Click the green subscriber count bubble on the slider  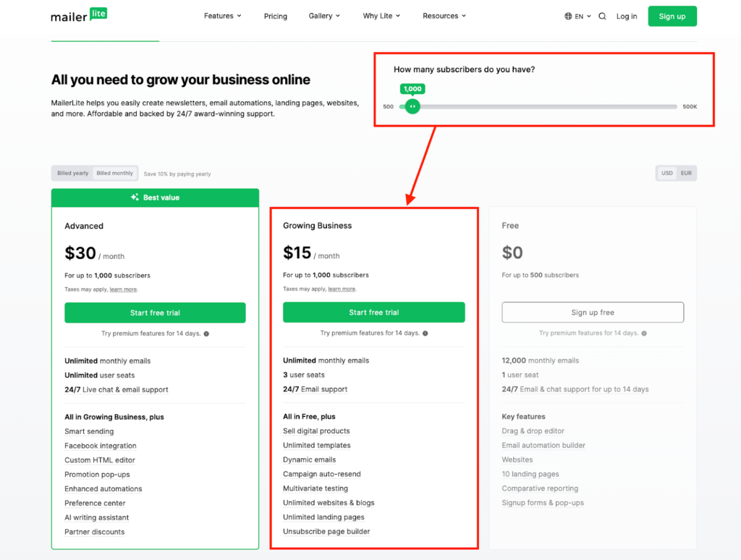point(412,88)
